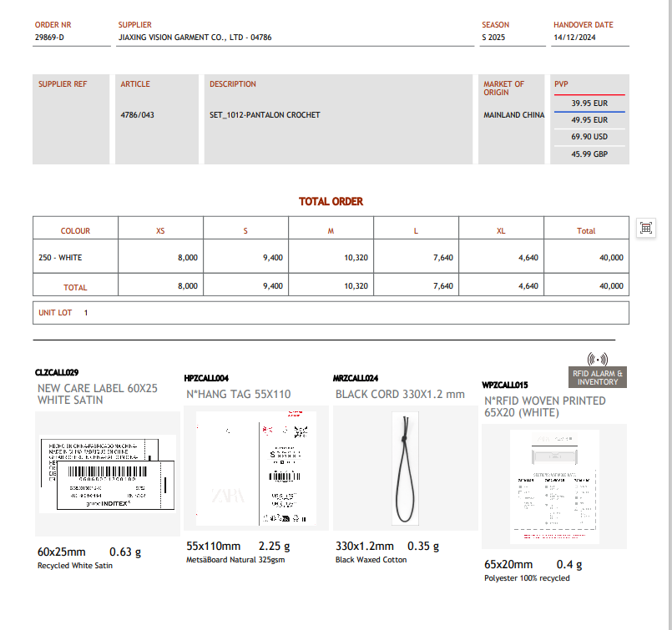Open the RFID Woven Printed label image
Screen dimensions: 672x630
click(x=554, y=486)
